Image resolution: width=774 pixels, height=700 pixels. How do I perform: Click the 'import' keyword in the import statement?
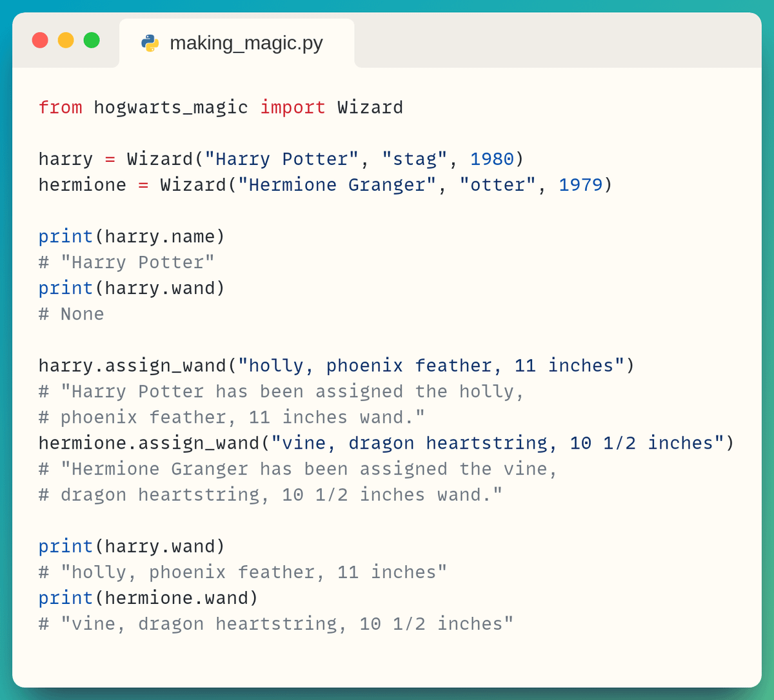tap(292, 108)
